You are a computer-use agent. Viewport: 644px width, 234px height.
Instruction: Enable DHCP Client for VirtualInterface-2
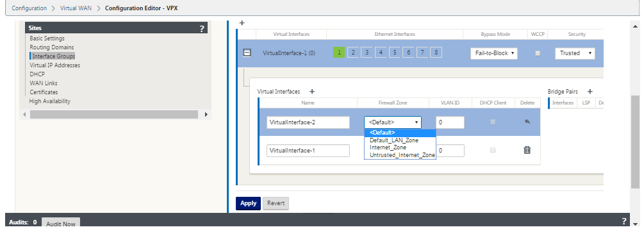493,122
